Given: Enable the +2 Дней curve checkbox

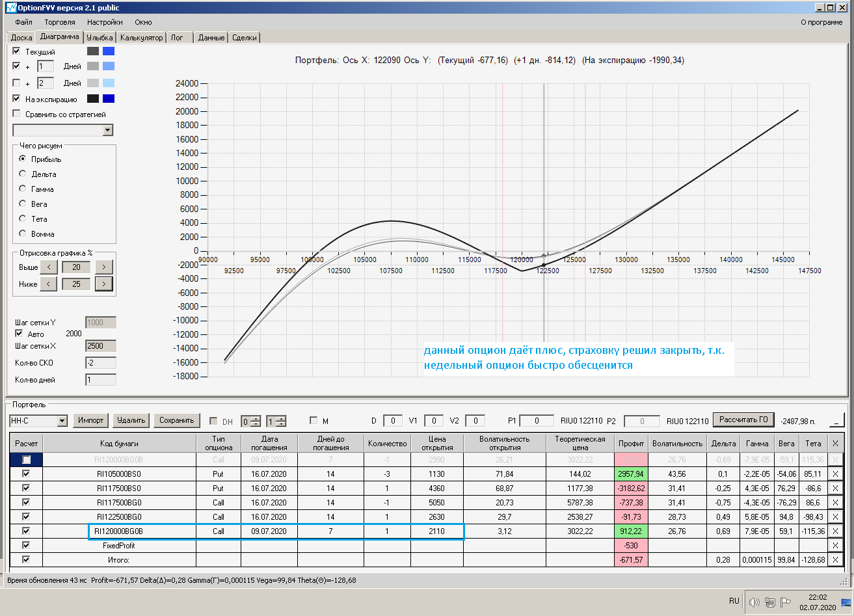Looking at the screenshot, I should click(17, 83).
